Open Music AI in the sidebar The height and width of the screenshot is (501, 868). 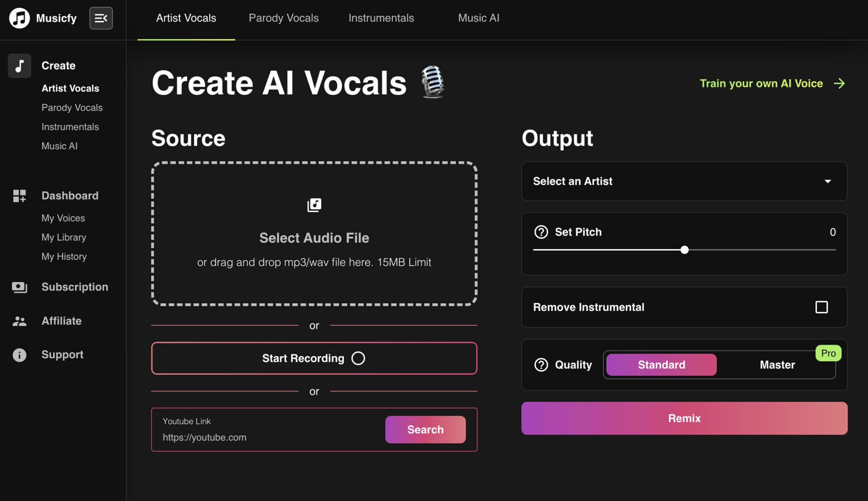click(x=59, y=146)
